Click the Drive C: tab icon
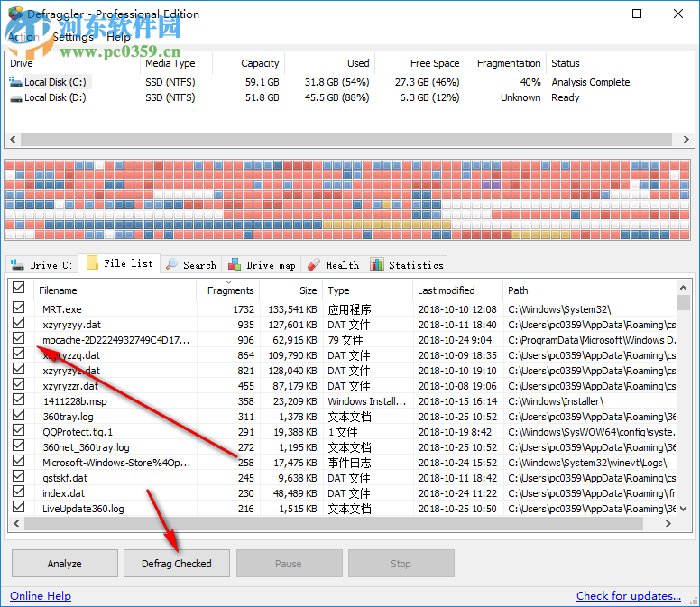This screenshot has width=700, height=607. [x=17, y=264]
